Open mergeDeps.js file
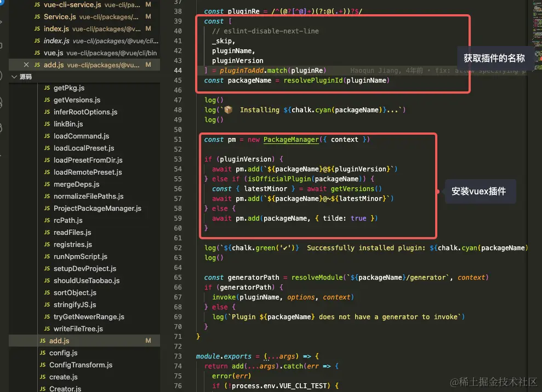Image resolution: width=542 pixels, height=392 pixels. point(76,185)
